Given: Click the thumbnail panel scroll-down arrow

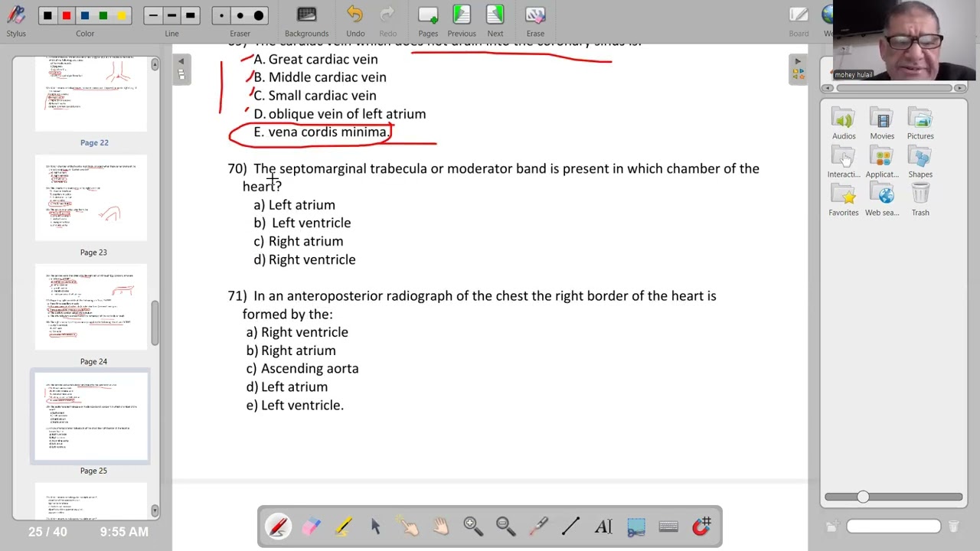Looking at the screenshot, I should point(155,510).
